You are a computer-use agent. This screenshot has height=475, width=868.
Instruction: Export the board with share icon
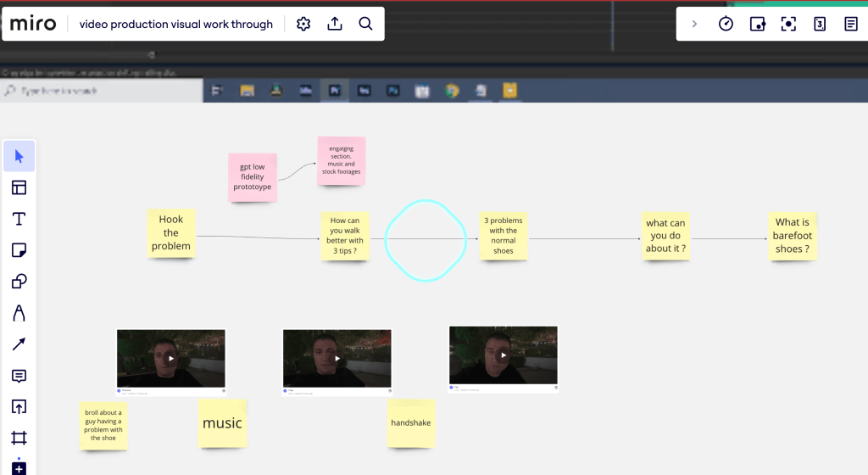pos(334,24)
